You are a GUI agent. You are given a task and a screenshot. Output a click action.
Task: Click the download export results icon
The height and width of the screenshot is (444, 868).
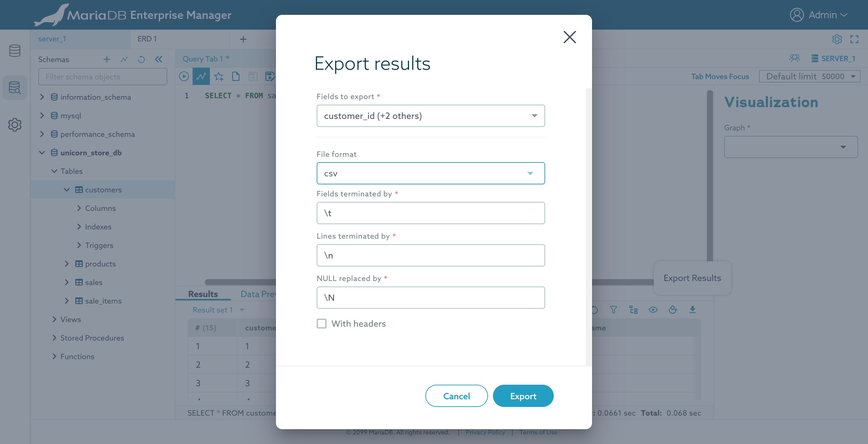pos(692,309)
